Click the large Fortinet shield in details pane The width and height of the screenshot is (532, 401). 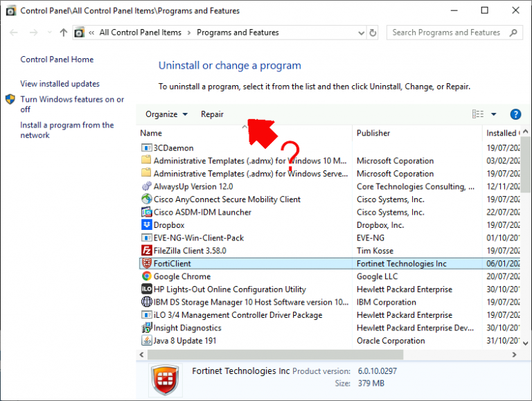tap(166, 380)
